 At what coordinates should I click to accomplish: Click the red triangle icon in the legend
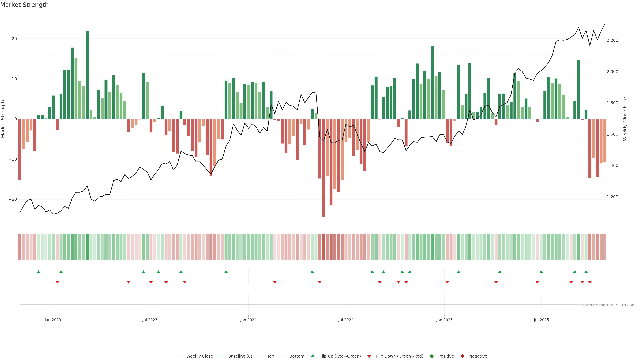(x=369, y=356)
